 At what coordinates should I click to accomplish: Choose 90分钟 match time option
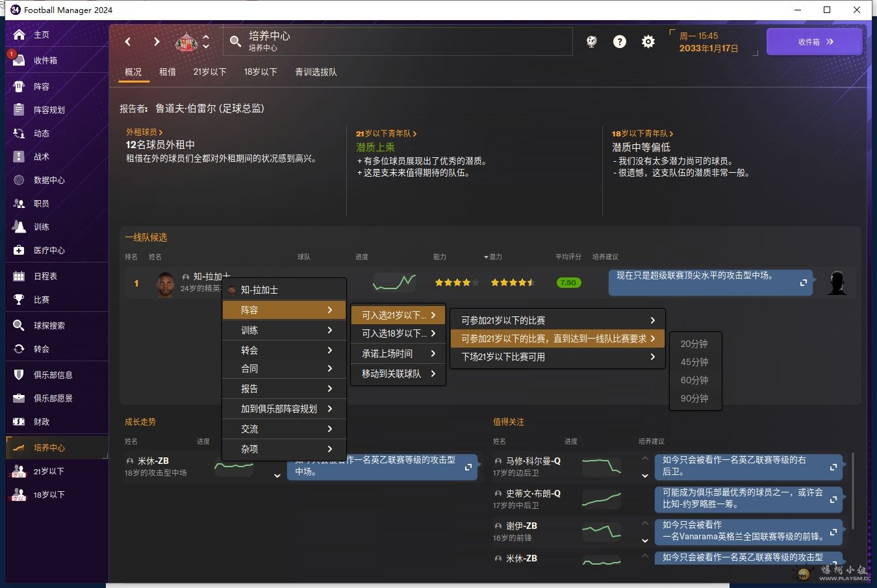coord(694,398)
